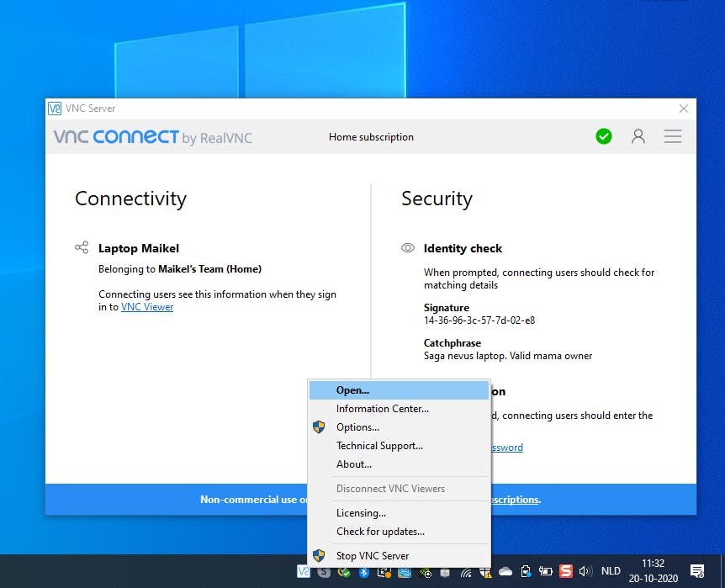Click the 'Identity check' heading
The height and width of the screenshot is (588, 725).
(463, 248)
